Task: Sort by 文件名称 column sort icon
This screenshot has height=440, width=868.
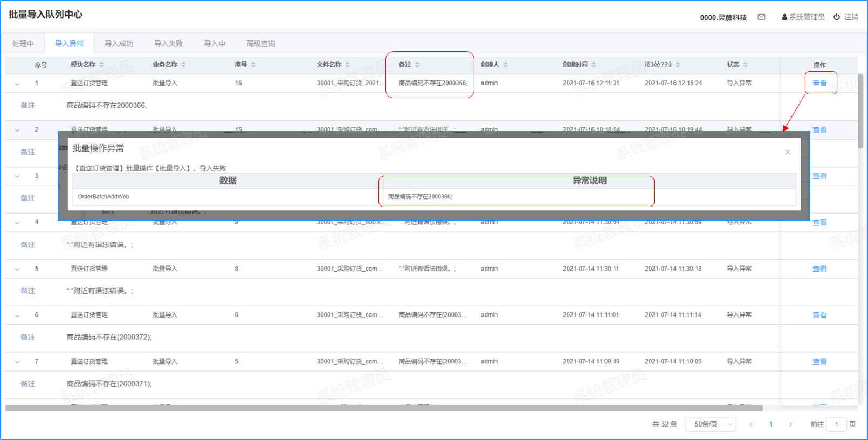Action: (348, 65)
